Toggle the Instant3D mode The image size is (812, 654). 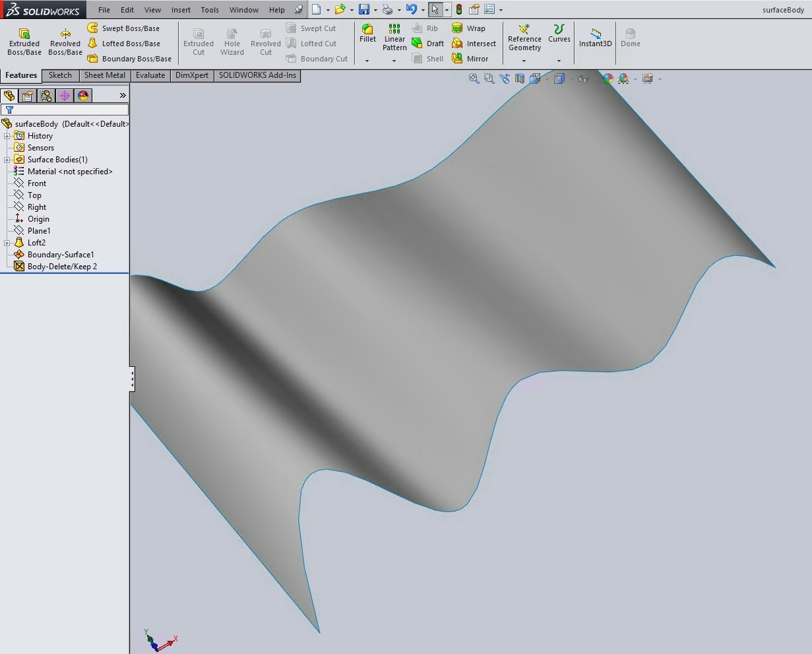coord(596,38)
